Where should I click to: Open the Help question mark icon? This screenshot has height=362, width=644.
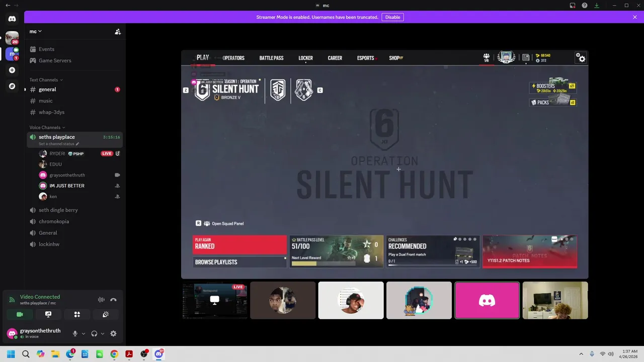coord(585,6)
